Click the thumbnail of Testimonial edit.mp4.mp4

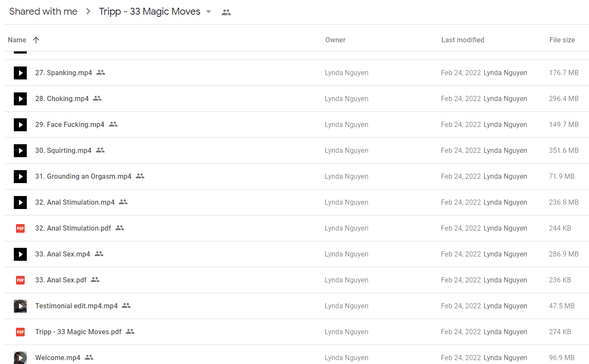point(20,306)
